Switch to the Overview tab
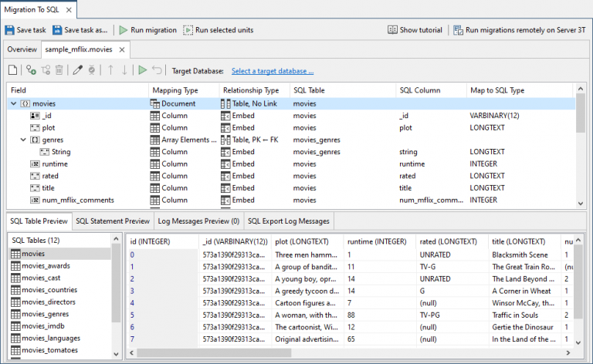593x364 pixels. click(22, 49)
